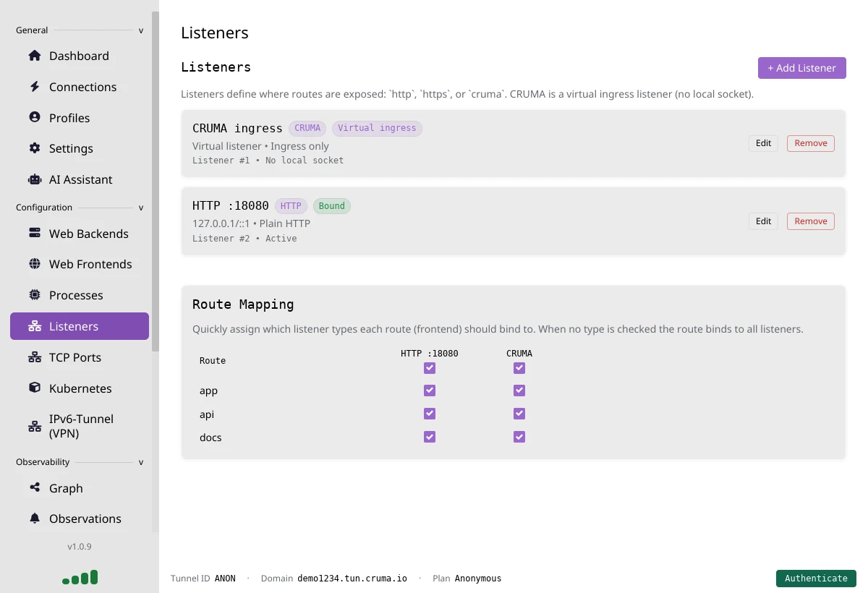Open the Kubernetes section
Image resolution: width=868 pixels, height=593 pixels.
[80, 388]
